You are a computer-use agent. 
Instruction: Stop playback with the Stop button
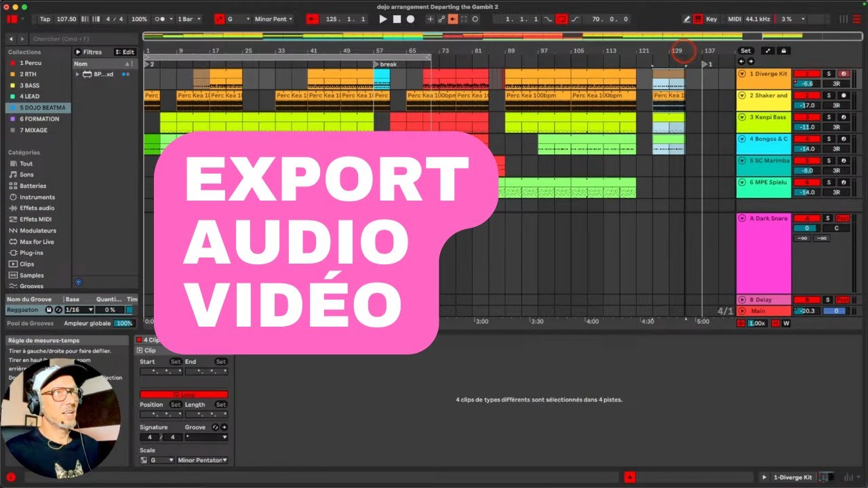point(397,19)
